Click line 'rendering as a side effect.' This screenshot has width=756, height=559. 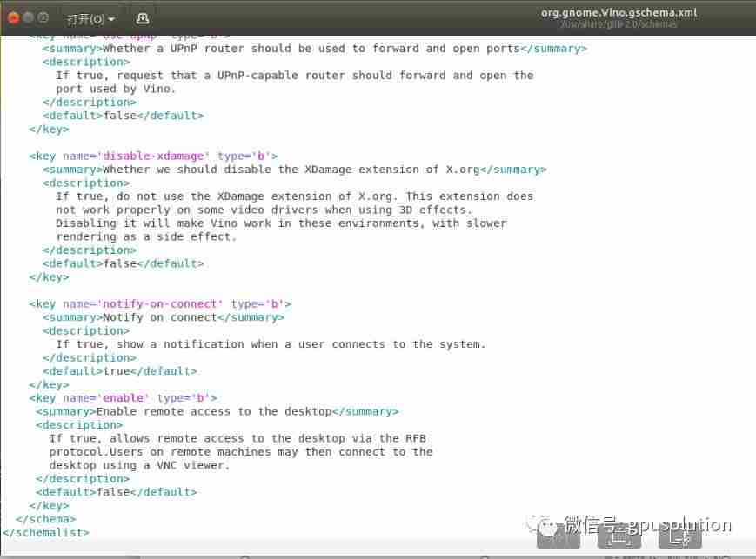[x=146, y=237]
